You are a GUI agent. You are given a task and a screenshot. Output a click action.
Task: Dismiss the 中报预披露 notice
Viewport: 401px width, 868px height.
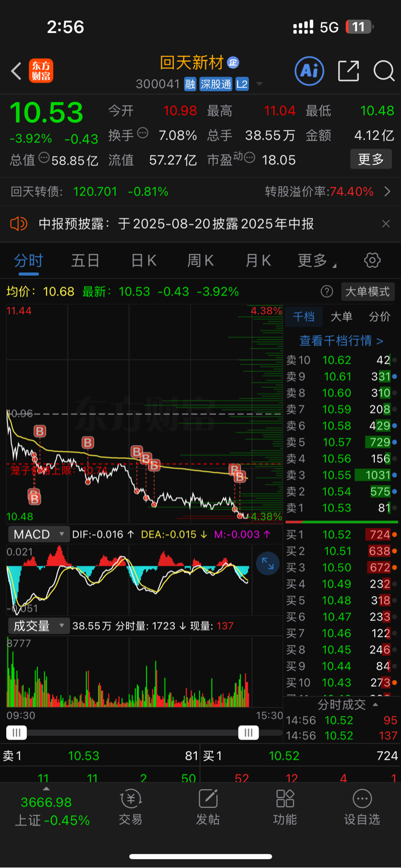tap(386, 224)
